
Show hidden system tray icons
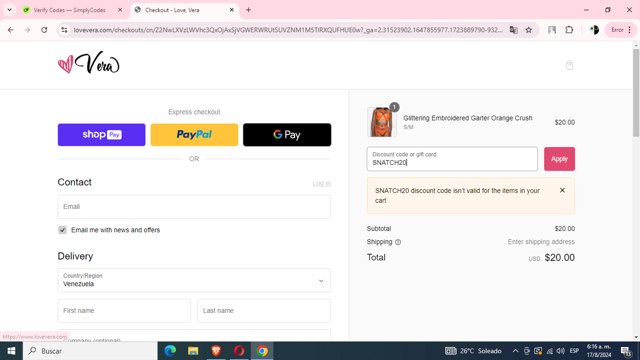(x=515, y=351)
